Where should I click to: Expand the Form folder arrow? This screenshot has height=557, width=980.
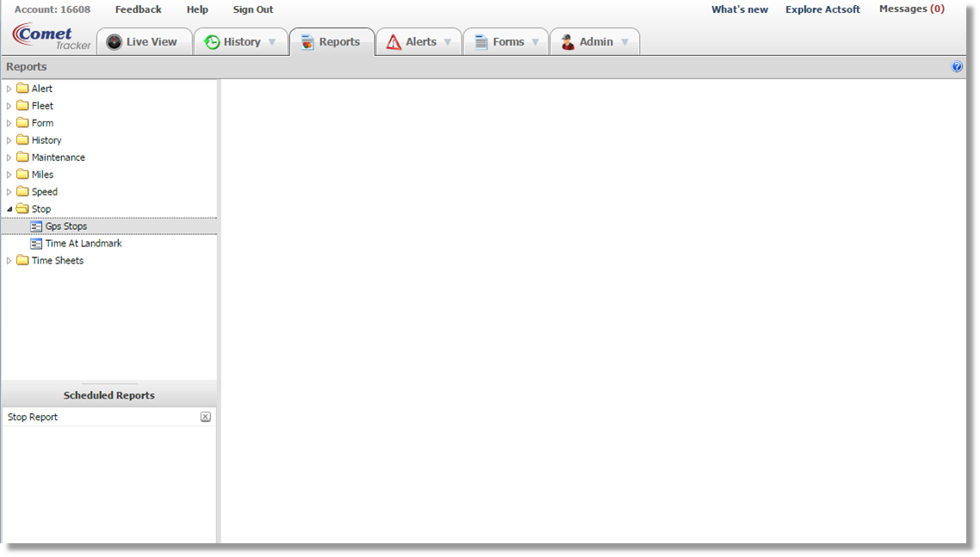pos(9,123)
